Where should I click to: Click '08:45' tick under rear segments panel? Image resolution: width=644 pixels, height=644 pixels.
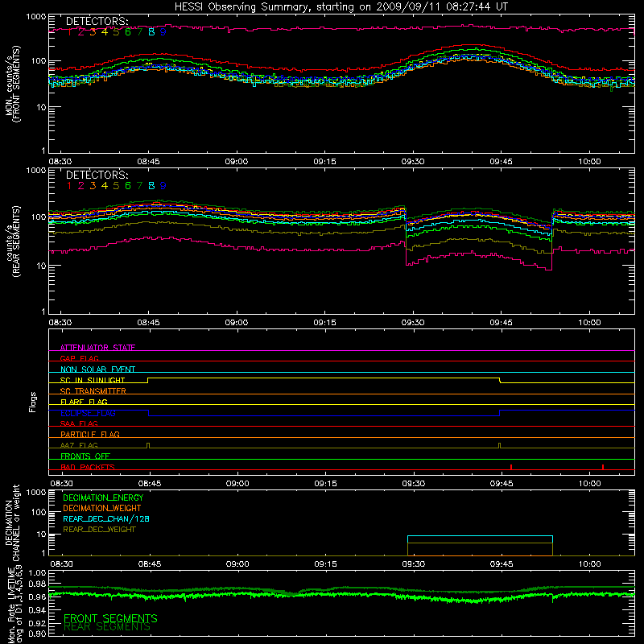pyautogui.click(x=149, y=323)
